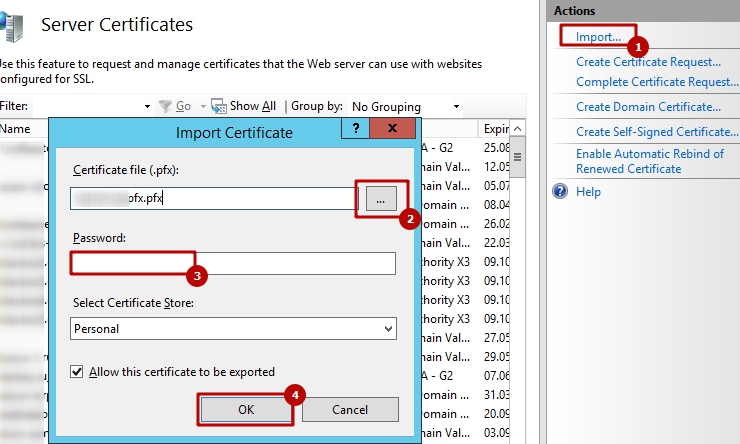Click the dialog's ? help button

tap(353, 130)
